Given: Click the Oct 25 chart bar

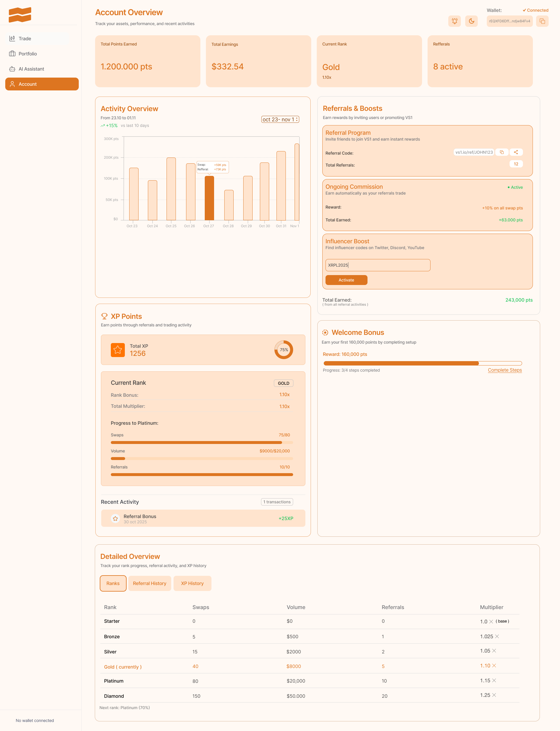Looking at the screenshot, I should (171, 189).
